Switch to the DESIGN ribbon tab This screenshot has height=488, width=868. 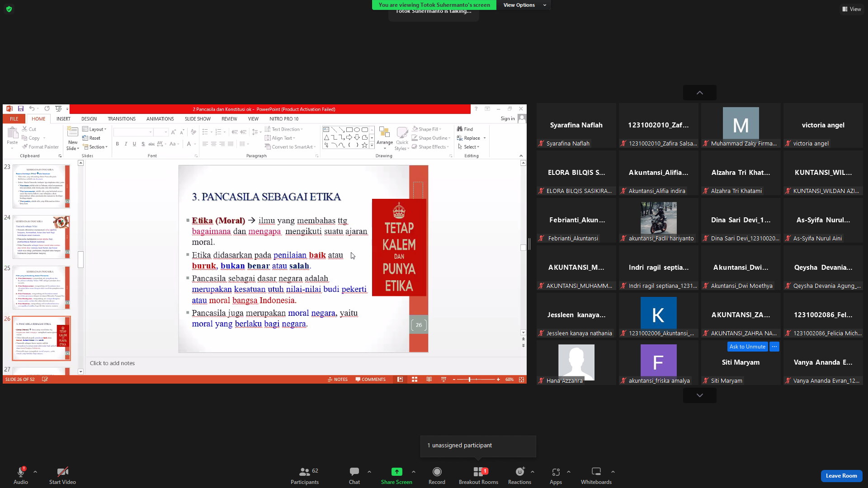(89, 119)
